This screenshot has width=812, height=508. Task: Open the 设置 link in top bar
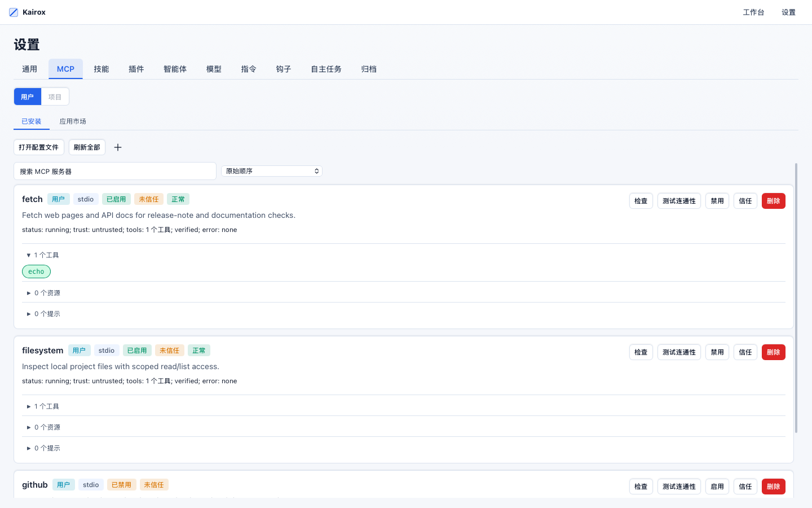tap(788, 12)
